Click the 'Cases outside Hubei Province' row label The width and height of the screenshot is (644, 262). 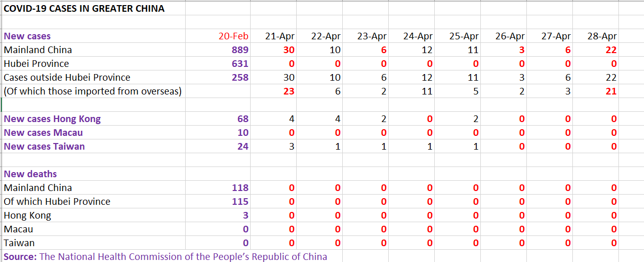(67, 78)
